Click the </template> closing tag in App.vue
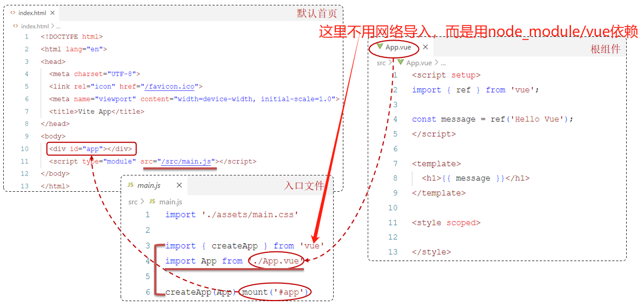This screenshot has height=306, width=644. [439, 193]
